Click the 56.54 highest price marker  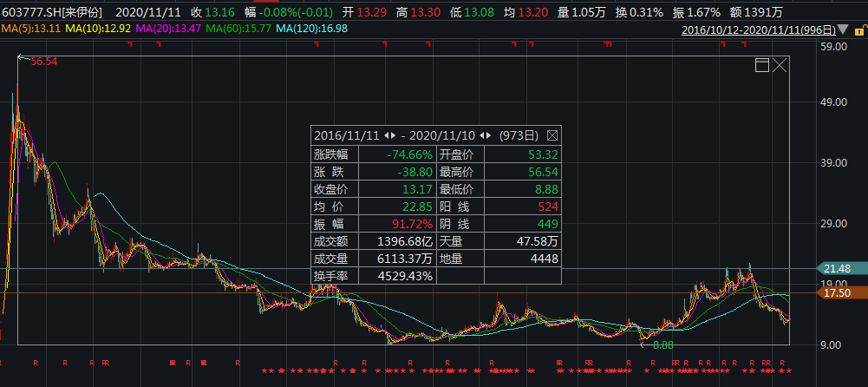click(43, 62)
